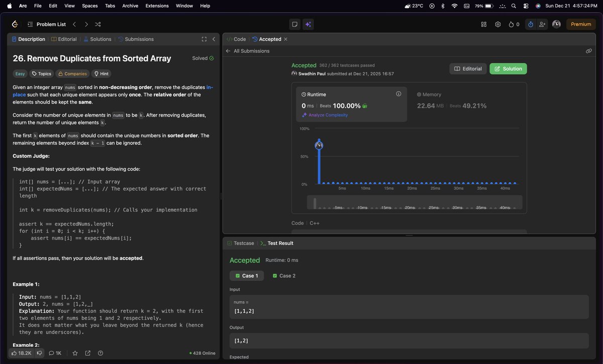603x364 pixels.
Task: Select the Runtime card
Action: coord(352,104)
